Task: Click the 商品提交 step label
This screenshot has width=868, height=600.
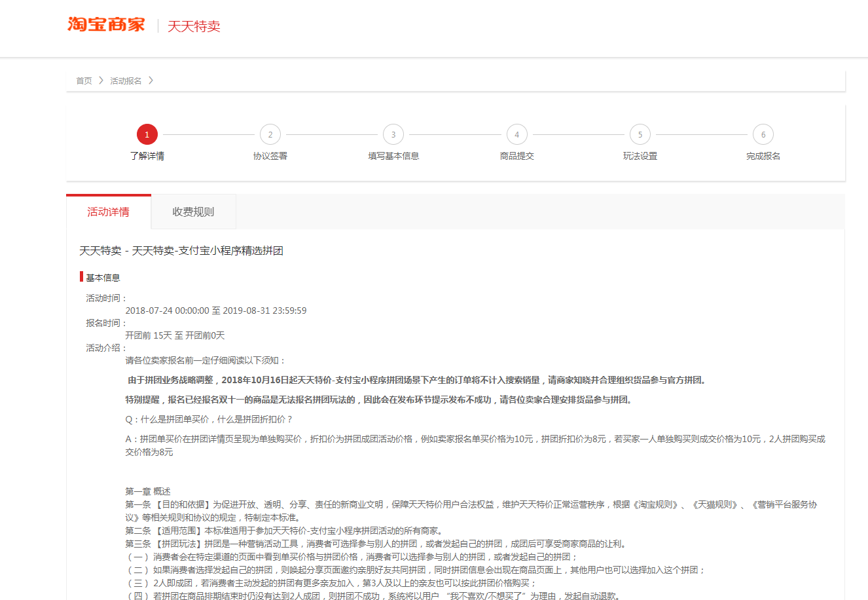Action: point(516,156)
